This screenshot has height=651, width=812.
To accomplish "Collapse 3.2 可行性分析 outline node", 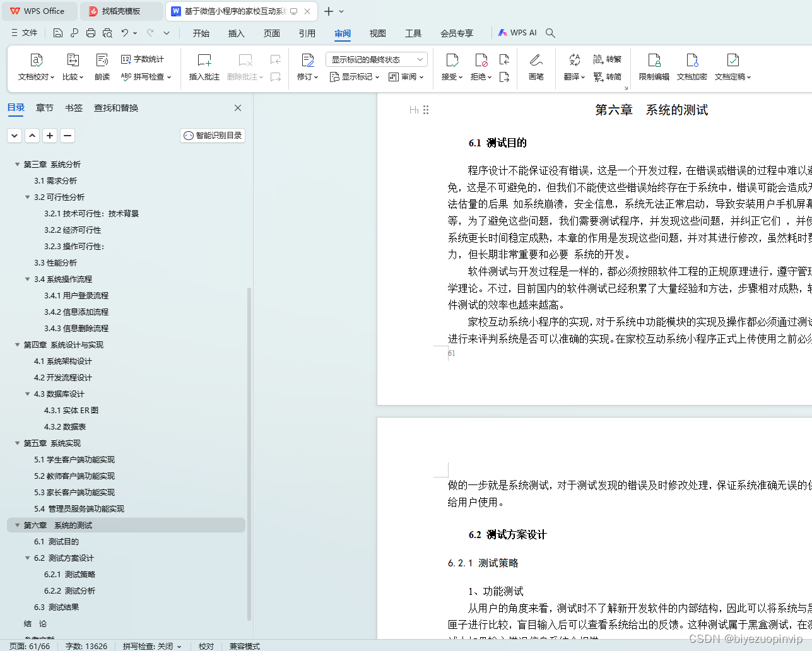I will coord(28,197).
